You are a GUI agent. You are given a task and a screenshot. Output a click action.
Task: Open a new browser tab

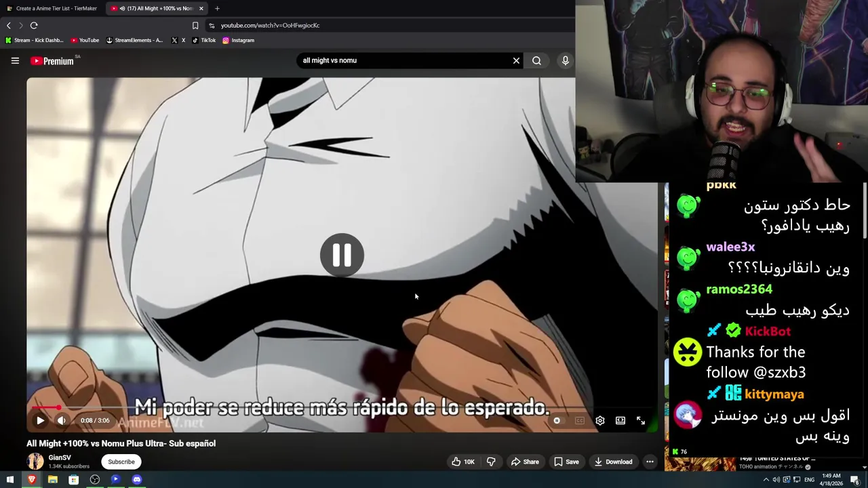click(217, 8)
